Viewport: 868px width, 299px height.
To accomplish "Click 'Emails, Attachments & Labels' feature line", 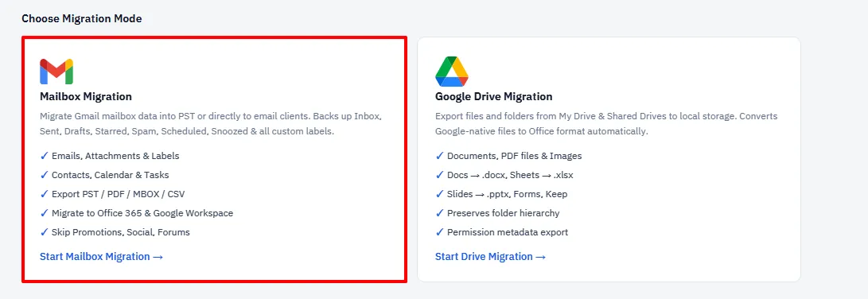I will 110,156.
